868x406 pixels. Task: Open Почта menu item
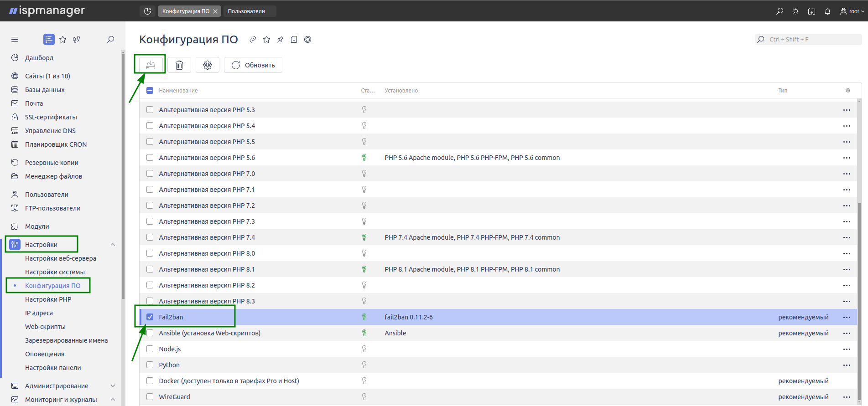[x=34, y=103]
